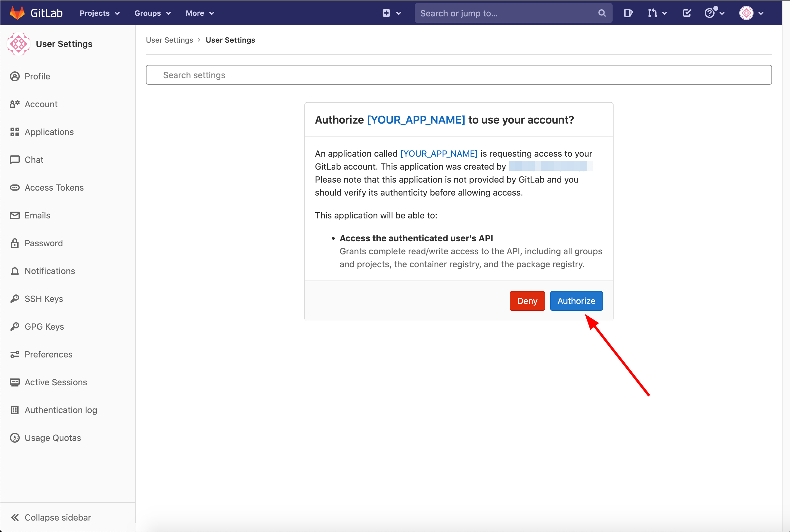
Task: Open Emails settings
Action: pos(37,215)
